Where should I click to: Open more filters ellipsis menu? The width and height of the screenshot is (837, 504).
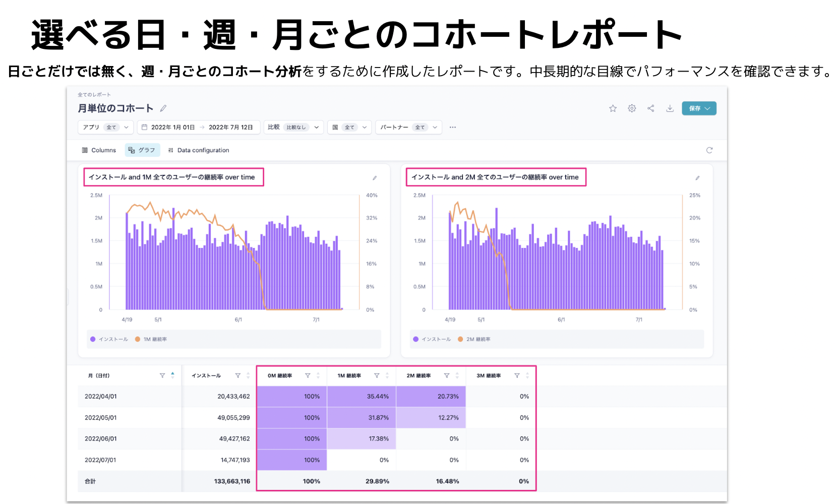[x=453, y=127]
